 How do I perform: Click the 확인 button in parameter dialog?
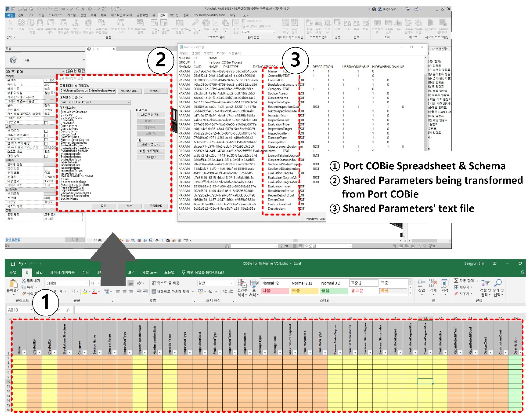[104, 206]
